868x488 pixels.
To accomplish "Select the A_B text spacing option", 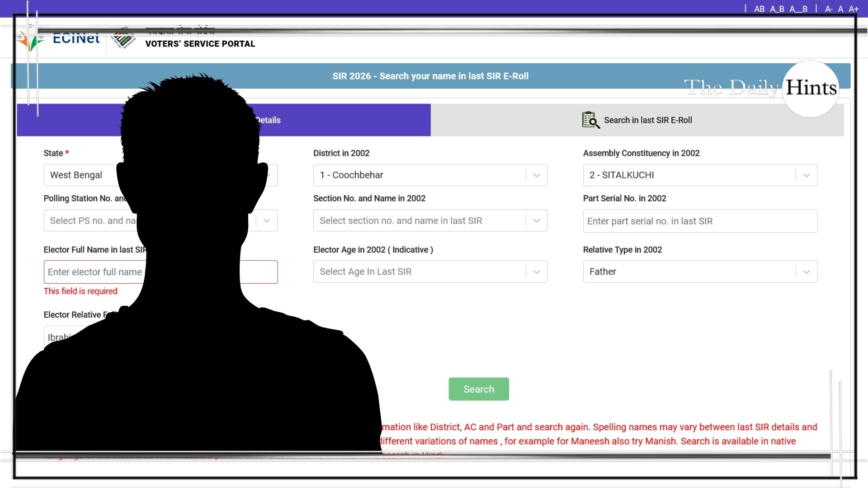I will coord(777,9).
